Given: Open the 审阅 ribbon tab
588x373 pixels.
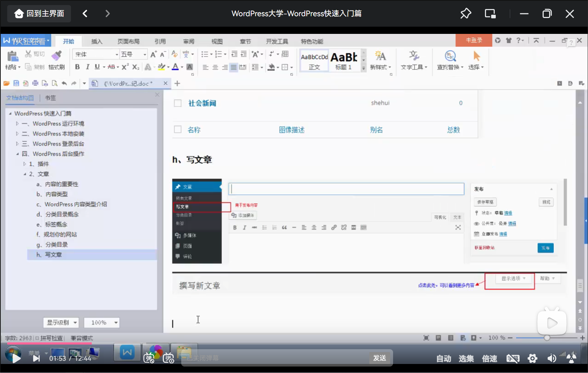Looking at the screenshot, I should (188, 41).
